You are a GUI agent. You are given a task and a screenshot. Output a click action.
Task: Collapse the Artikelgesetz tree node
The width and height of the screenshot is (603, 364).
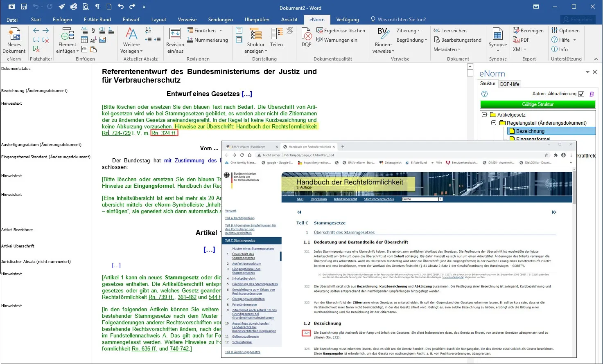coord(484,115)
